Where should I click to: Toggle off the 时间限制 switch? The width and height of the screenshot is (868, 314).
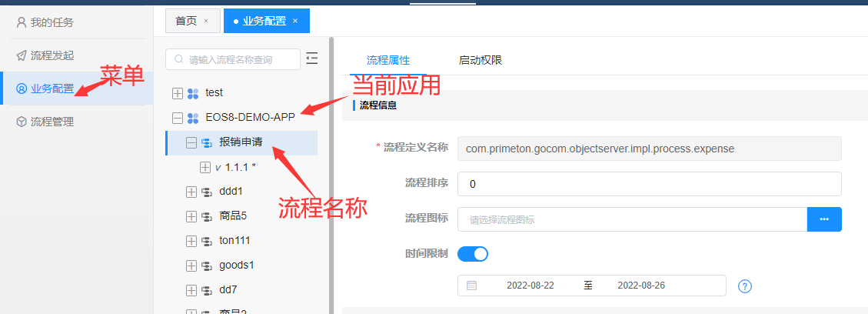[x=473, y=253]
